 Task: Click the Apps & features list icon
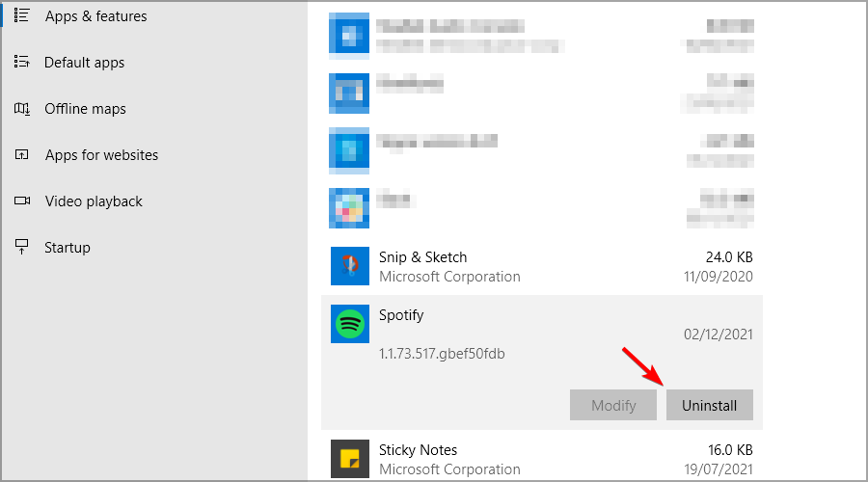(21, 14)
